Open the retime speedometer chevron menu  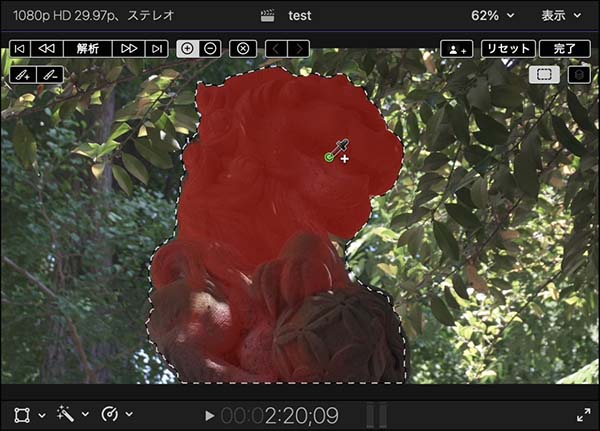click(129, 414)
